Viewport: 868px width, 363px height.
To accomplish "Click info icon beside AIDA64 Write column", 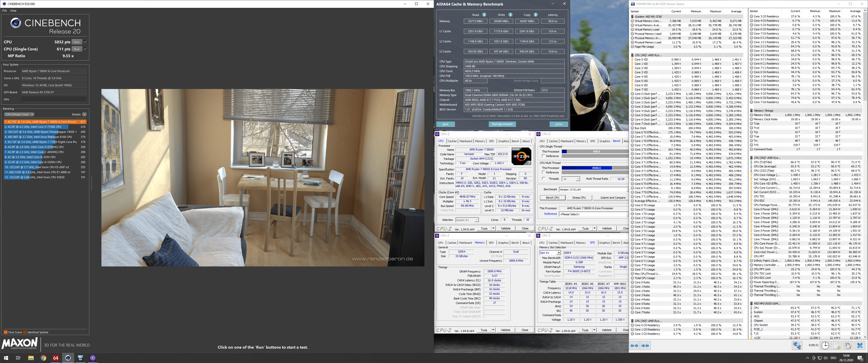I will coord(510,15).
